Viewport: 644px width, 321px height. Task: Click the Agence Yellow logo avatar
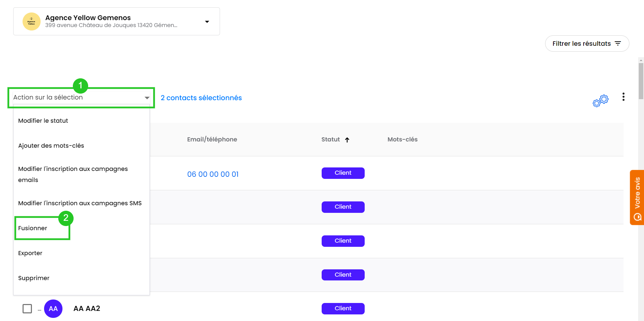pyautogui.click(x=32, y=21)
